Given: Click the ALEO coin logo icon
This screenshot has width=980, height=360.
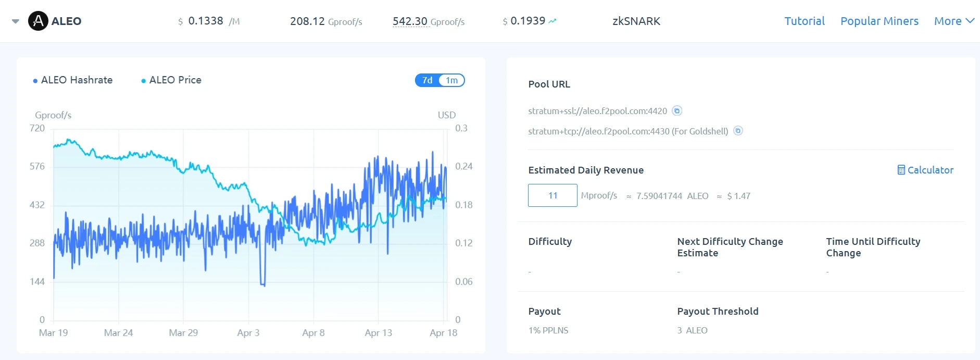Looking at the screenshot, I should click(38, 21).
